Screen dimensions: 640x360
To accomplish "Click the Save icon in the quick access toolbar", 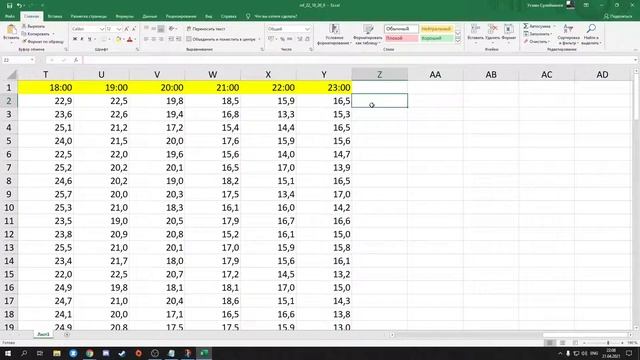I will tap(9, 5).
